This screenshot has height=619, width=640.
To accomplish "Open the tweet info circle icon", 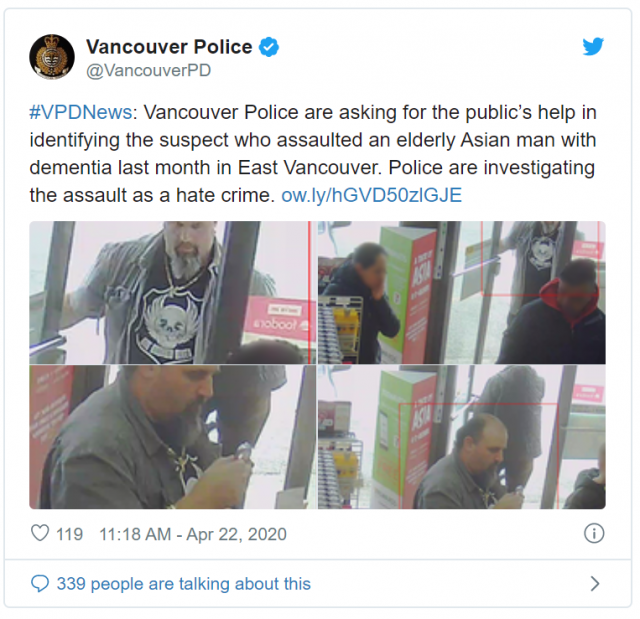I will [x=594, y=533].
